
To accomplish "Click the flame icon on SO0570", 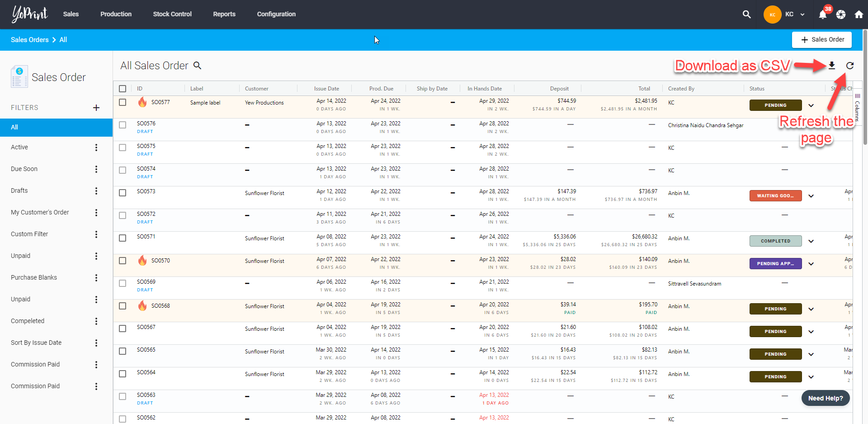I will (142, 260).
